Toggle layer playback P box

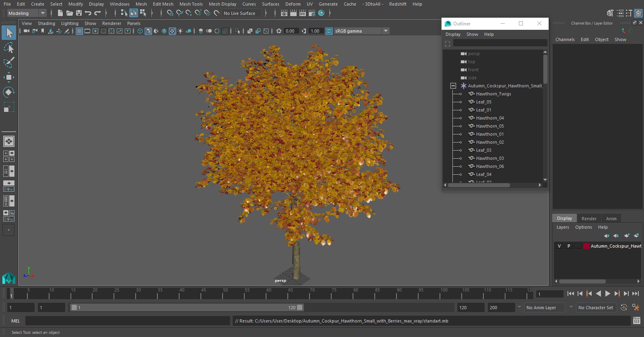[569, 246]
